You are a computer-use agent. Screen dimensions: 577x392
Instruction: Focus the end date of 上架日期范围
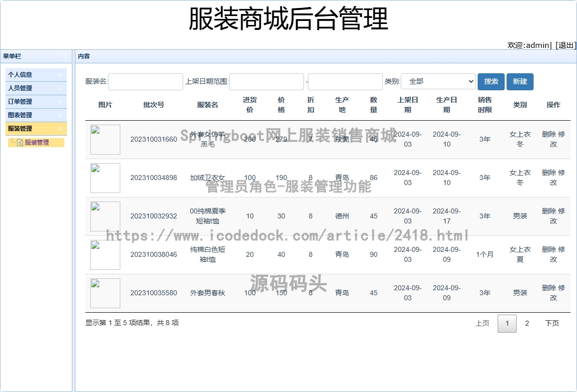click(x=345, y=82)
